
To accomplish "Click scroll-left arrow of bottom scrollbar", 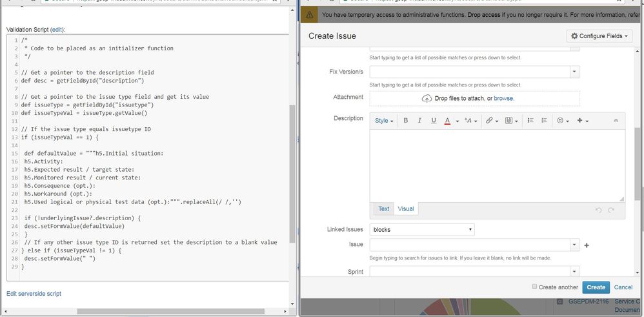I will pyautogui.click(x=5, y=312).
